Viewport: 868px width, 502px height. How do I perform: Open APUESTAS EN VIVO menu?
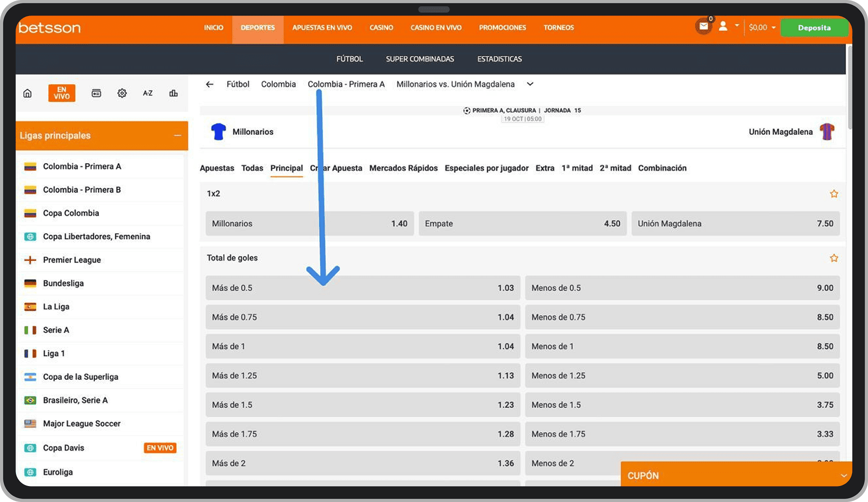pyautogui.click(x=322, y=28)
